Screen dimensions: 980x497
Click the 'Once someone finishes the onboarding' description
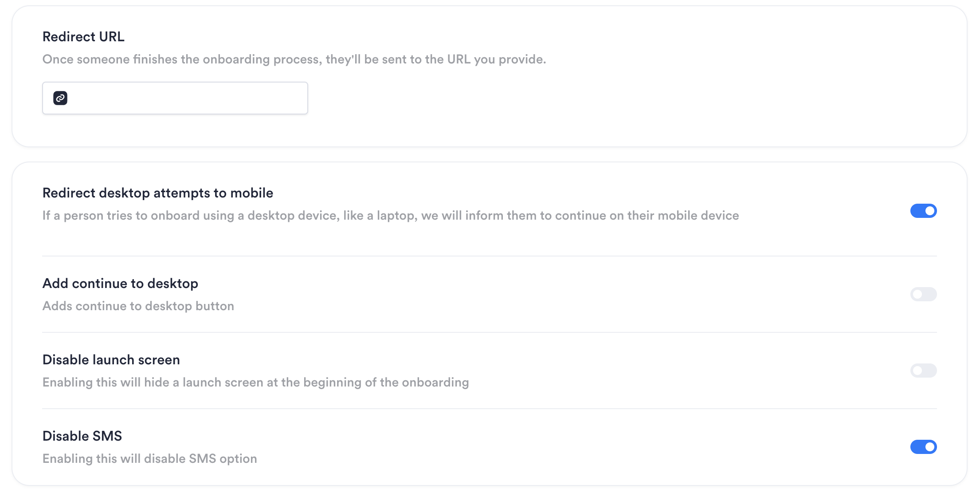(294, 59)
